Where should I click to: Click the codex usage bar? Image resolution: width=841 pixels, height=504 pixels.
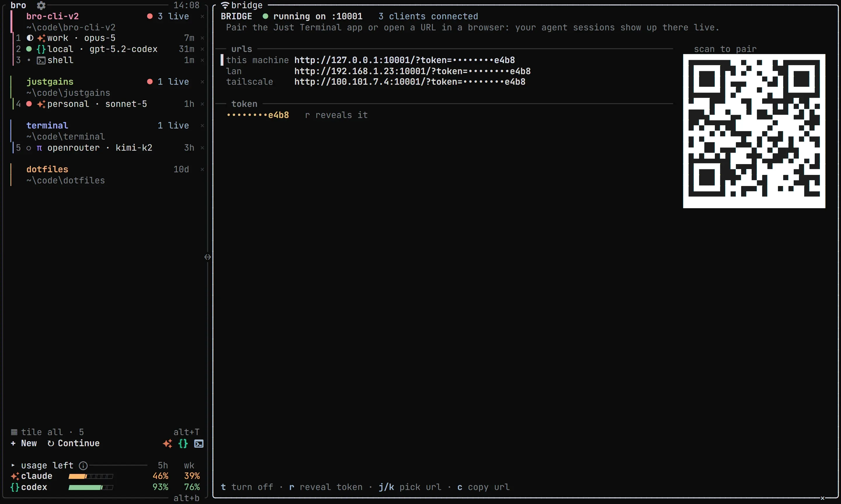pyautogui.click(x=91, y=487)
